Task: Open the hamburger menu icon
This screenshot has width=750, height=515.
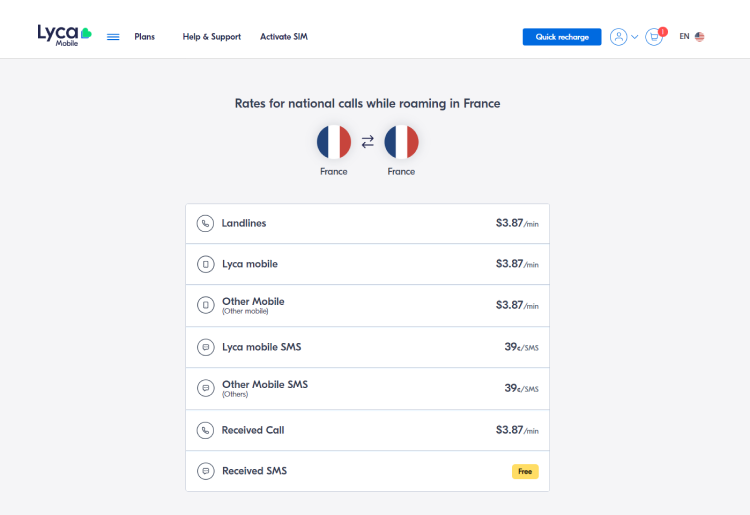Action: click(x=113, y=37)
